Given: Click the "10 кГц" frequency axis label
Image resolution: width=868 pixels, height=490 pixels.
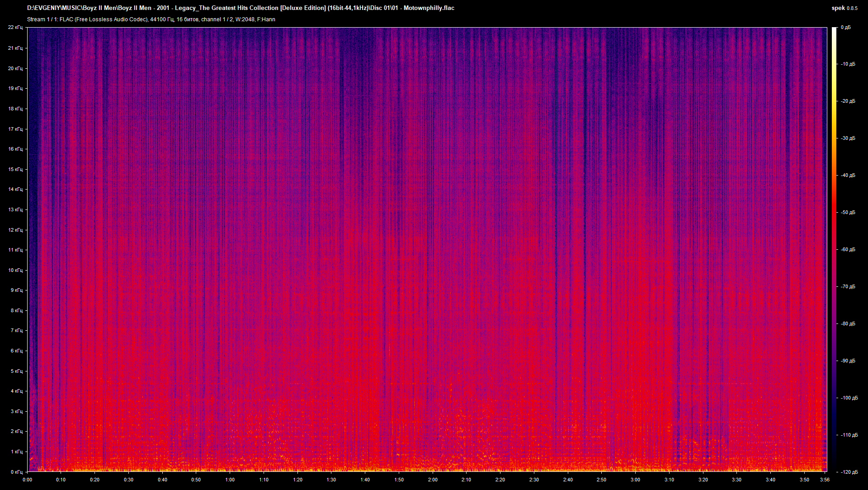Looking at the screenshot, I should click(16, 270).
